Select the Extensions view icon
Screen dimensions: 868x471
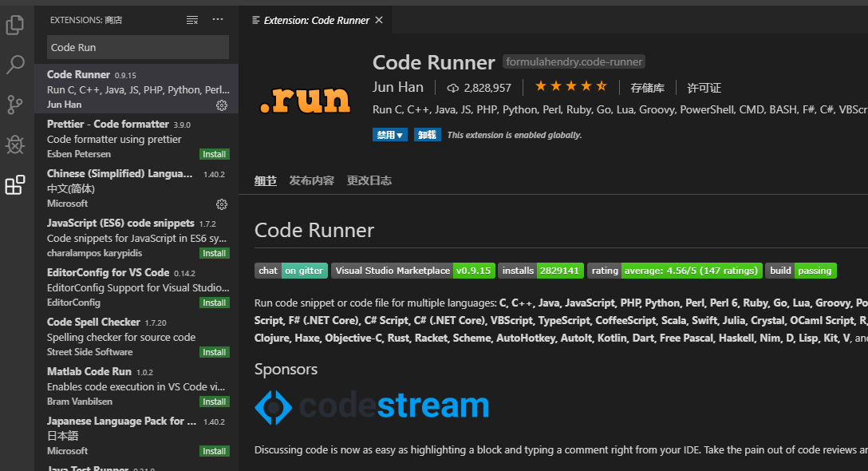[x=15, y=184]
